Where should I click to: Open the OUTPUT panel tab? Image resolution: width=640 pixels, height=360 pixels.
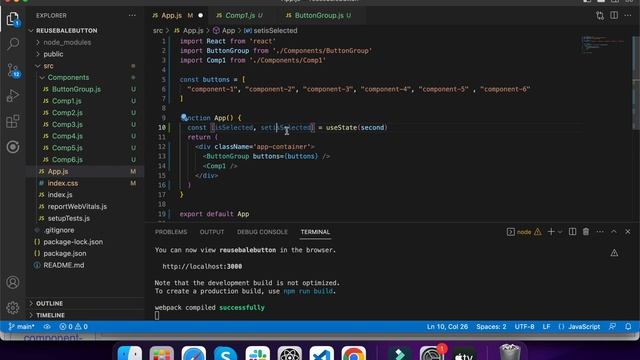(212, 232)
